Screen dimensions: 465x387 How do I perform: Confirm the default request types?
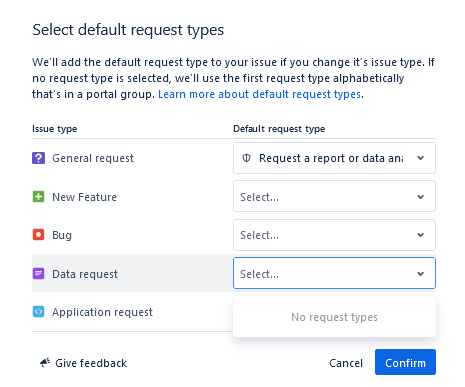click(x=405, y=362)
